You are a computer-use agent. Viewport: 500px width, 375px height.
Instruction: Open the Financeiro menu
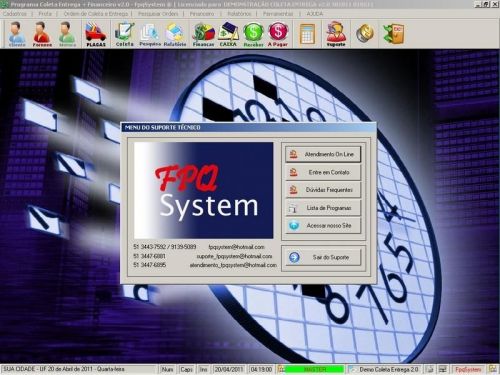pyautogui.click(x=202, y=14)
